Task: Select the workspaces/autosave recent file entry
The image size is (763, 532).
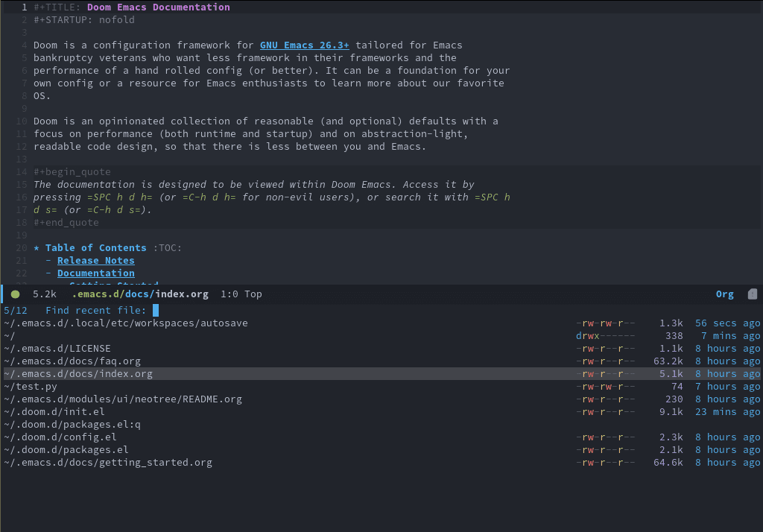Action: (125, 323)
